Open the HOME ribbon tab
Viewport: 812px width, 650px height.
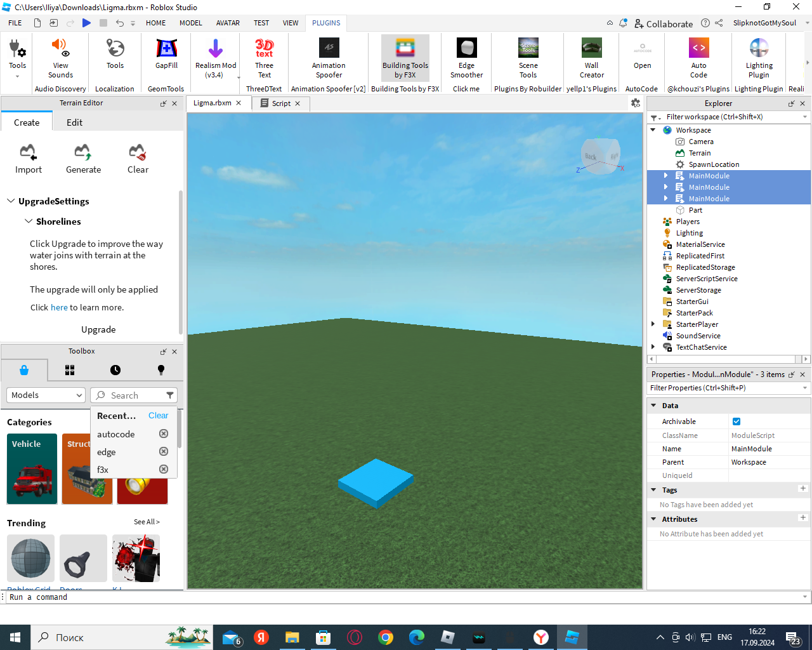tap(155, 23)
